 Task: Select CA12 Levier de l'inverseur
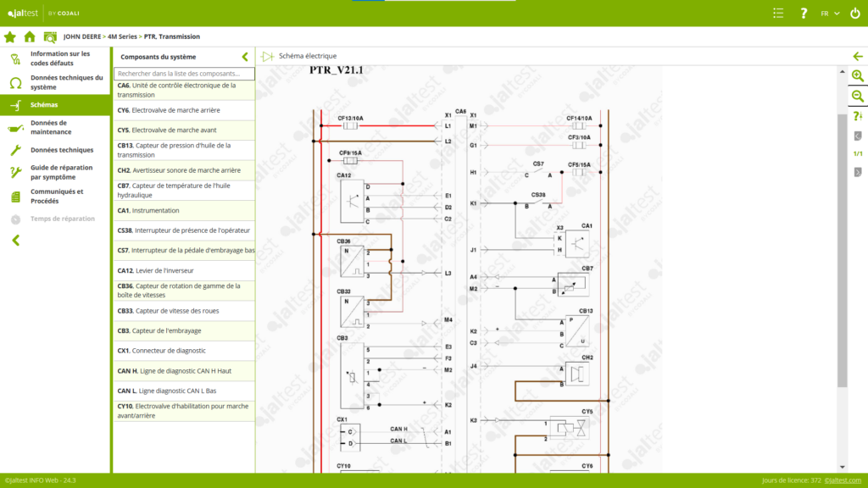[184, 270]
